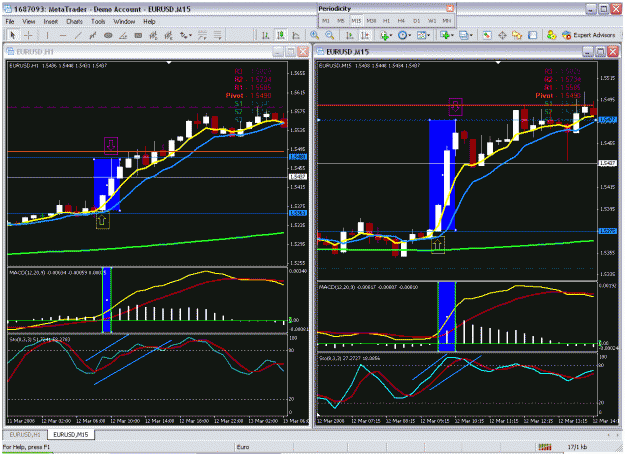Open the Insert menu
The image size is (625, 454).
51,22
